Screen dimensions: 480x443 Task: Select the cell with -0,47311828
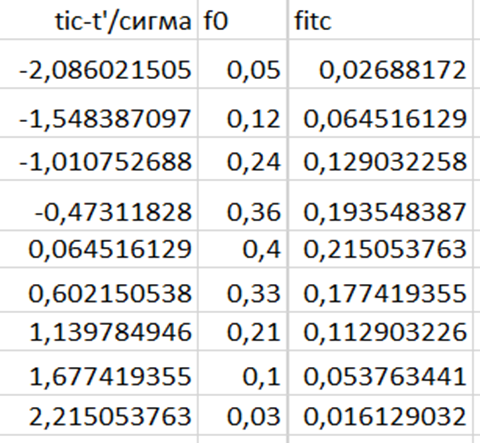[x=99, y=205]
